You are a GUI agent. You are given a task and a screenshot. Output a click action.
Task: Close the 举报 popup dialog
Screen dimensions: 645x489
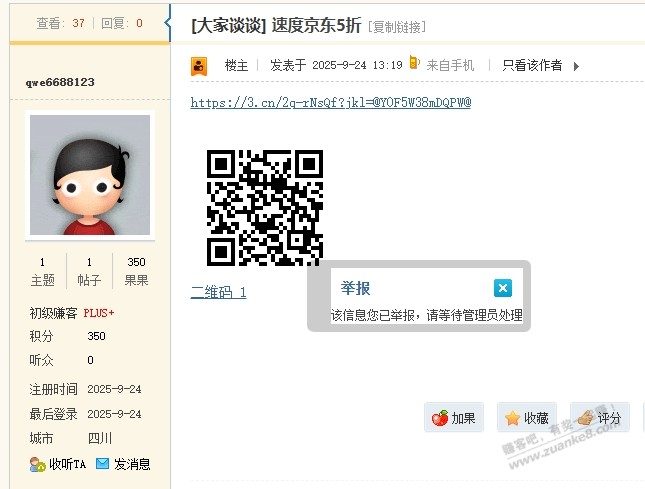[x=503, y=288]
